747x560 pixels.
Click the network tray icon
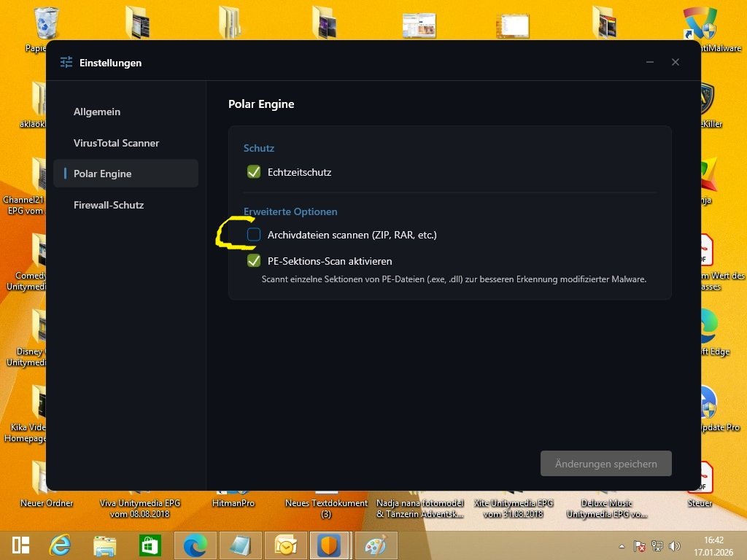pyautogui.click(x=657, y=546)
